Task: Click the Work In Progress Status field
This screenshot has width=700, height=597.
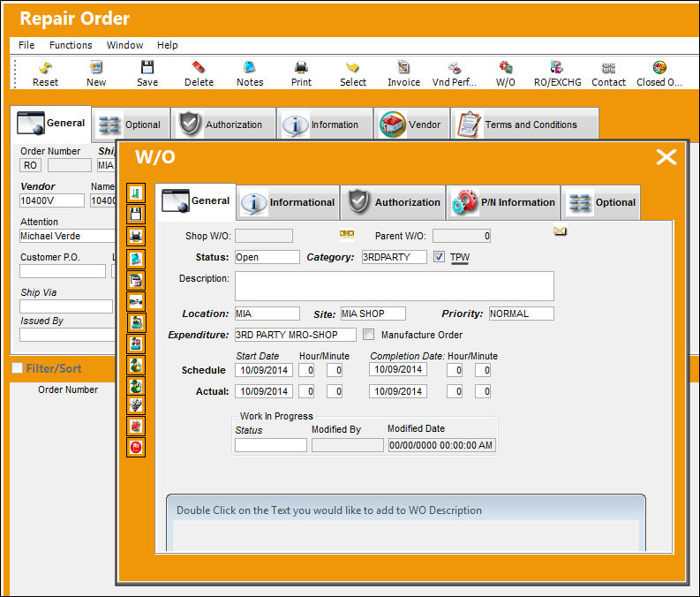Action: pos(270,445)
